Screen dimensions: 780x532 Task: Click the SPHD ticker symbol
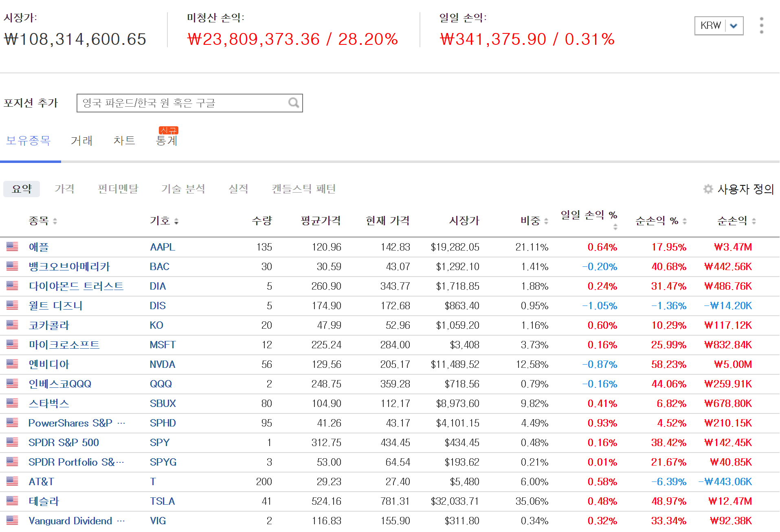163,423
